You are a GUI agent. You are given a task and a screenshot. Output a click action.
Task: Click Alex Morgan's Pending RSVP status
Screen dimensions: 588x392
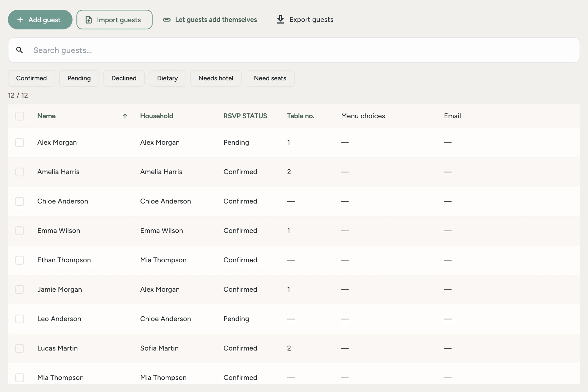coord(236,142)
